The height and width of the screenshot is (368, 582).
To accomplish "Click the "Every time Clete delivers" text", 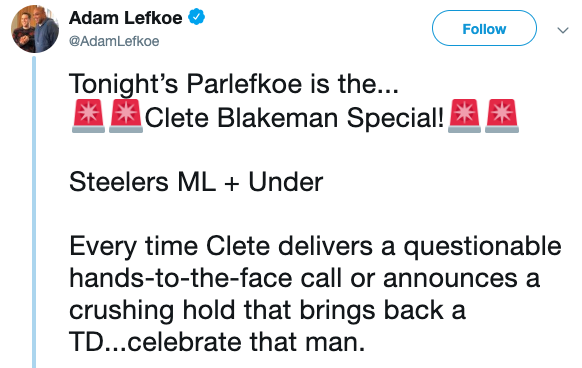I will (x=221, y=246).
